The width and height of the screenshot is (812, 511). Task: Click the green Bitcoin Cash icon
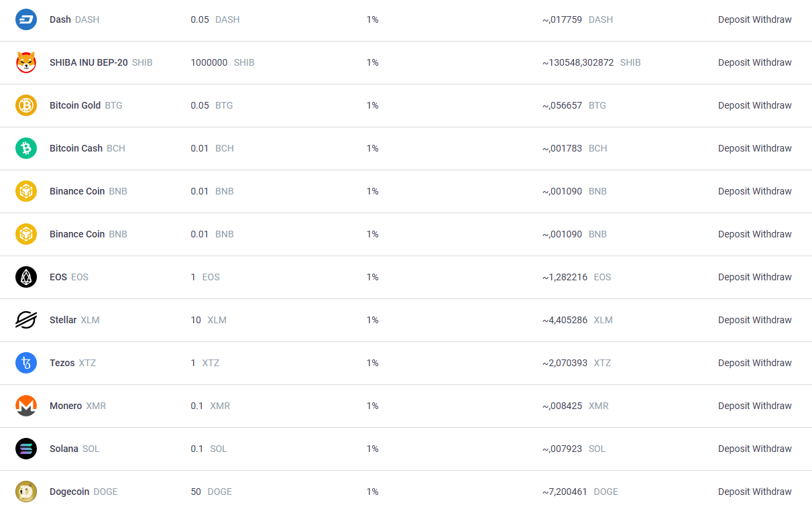tap(26, 148)
